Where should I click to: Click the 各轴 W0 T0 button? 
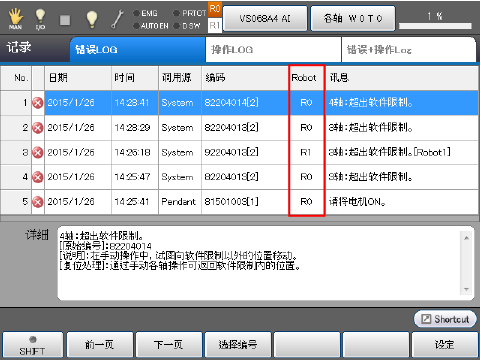pos(353,18)
